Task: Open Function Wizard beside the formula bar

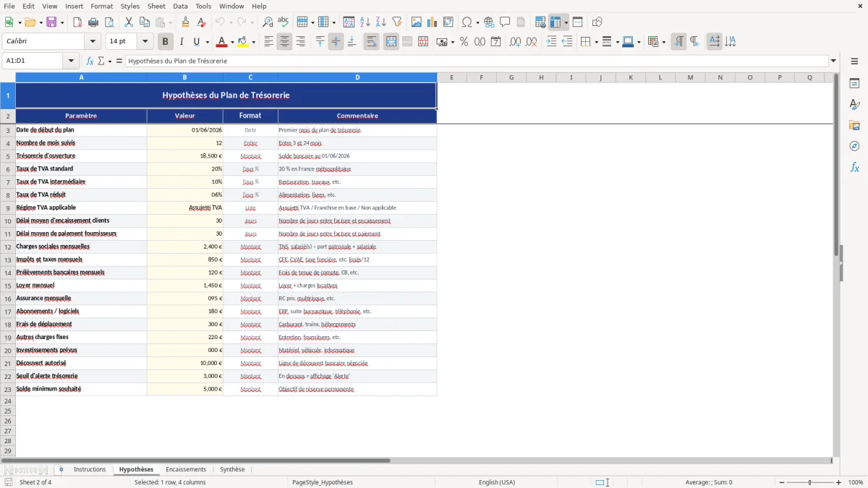Action: coord(90,61)
